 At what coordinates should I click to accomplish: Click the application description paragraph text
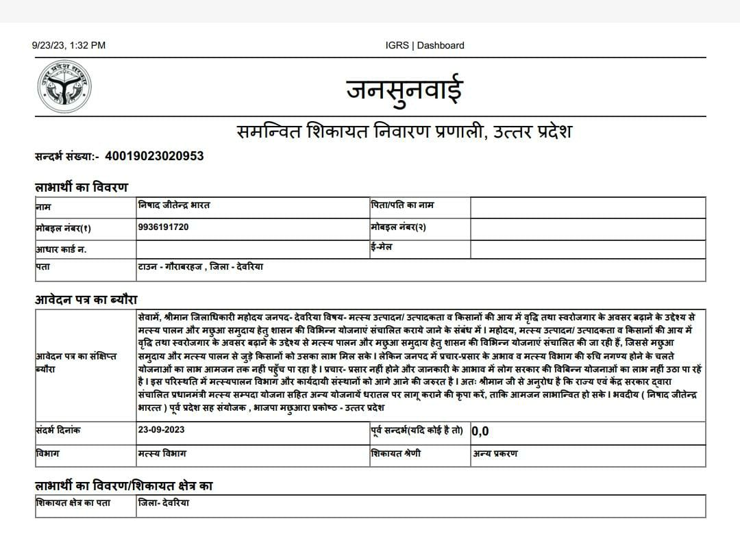point(419,361)
